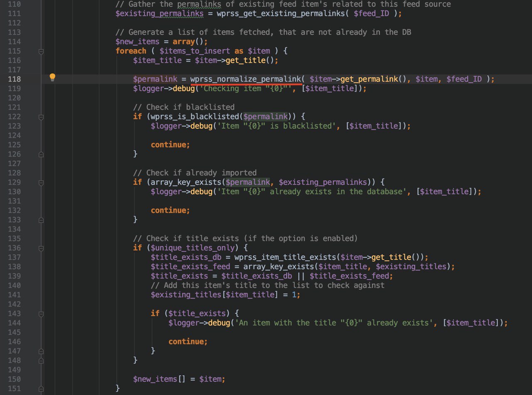Click the lightbulb intention icon on line 118
This screenshot has height=395, width=532.
coord(52,77)
